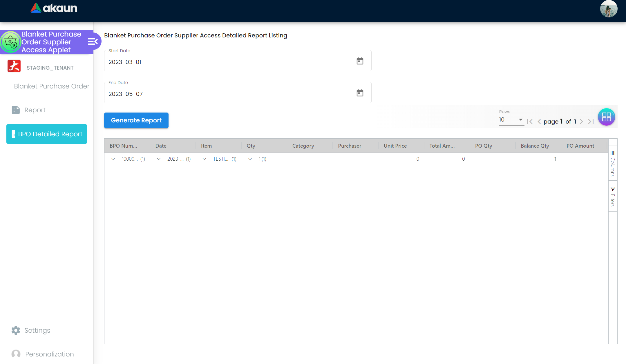
Task: Open the user profile avatar
Action: (x=609, y=9)
